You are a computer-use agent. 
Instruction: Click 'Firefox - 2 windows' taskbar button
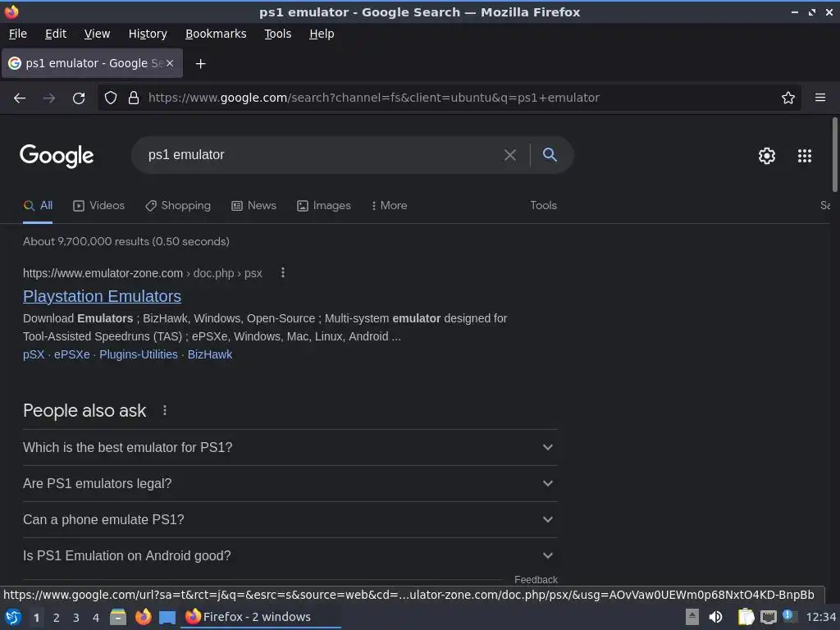[x=262, y=617]
